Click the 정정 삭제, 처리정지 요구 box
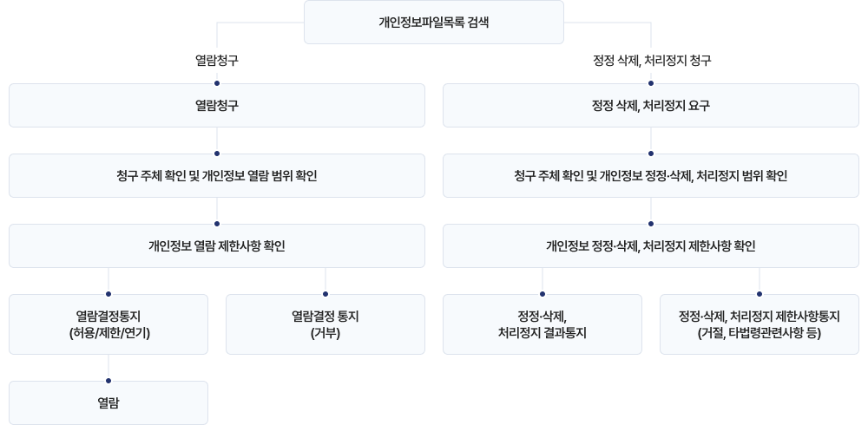868x425 pixels. 651,105
